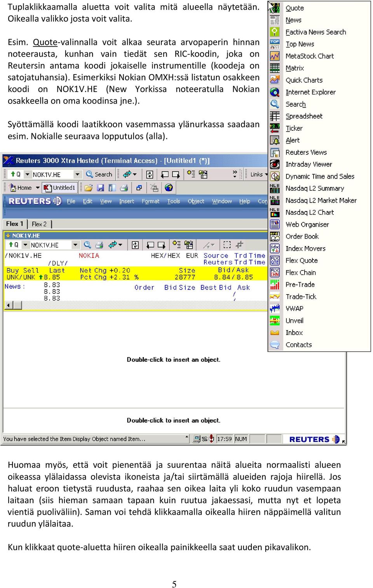This screenshot has width=373, height=588.
Task: Choose Intraday Viewer from the list
Action: coord(309,165)
